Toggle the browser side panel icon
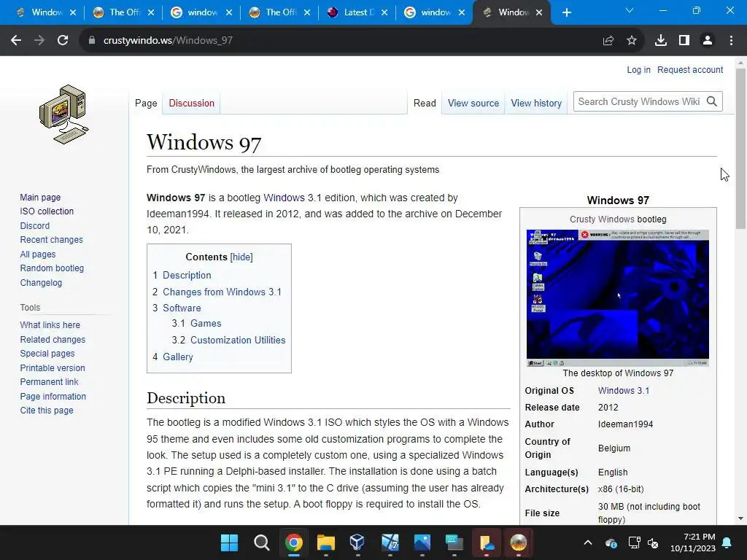Screen dimensions: 747x560 click(x=684, y=41)
